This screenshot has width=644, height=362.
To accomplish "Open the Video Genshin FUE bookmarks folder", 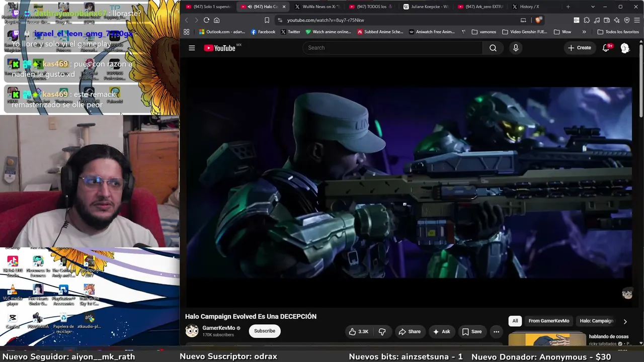I will (524, 32).
